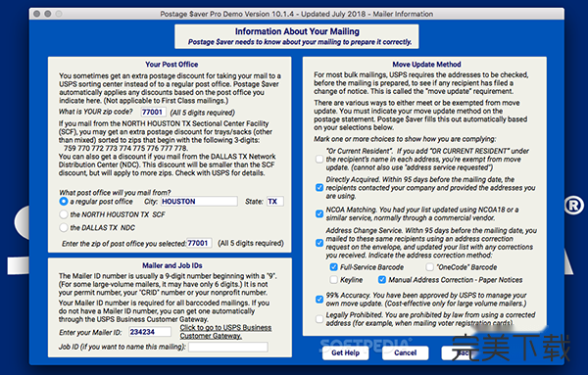Screen dimensions: 588x375
Task: Select the DALLAS TX NDC radio button
Action: 64,227
